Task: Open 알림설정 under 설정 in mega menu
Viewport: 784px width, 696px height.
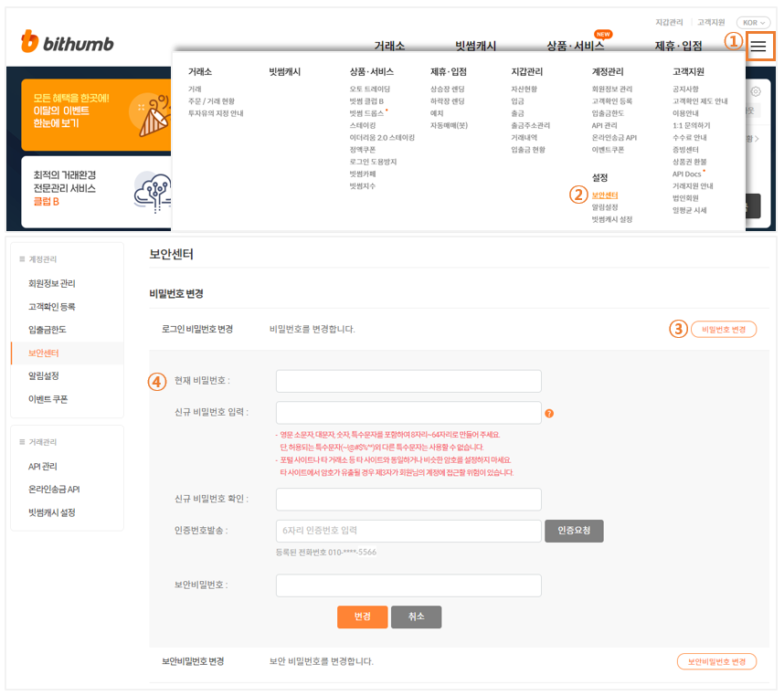Action: (605, 207)
